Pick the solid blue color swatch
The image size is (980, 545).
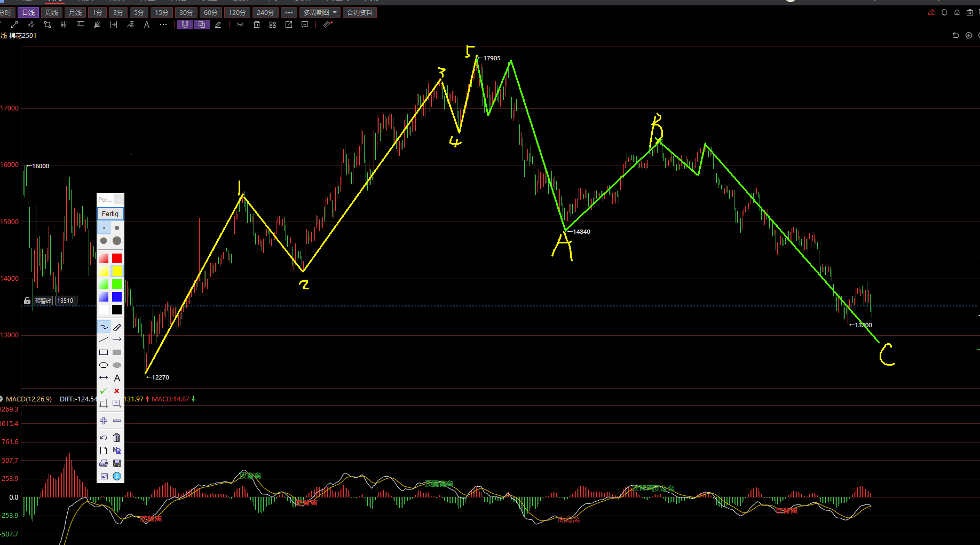[x=117, y=297]
